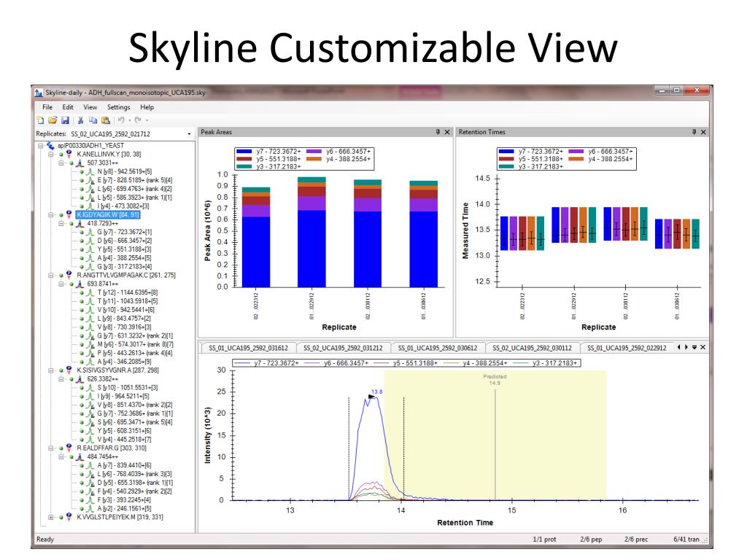
Task: Click precursor icon beside 484.7454++
Action: [x=80, y=456]
